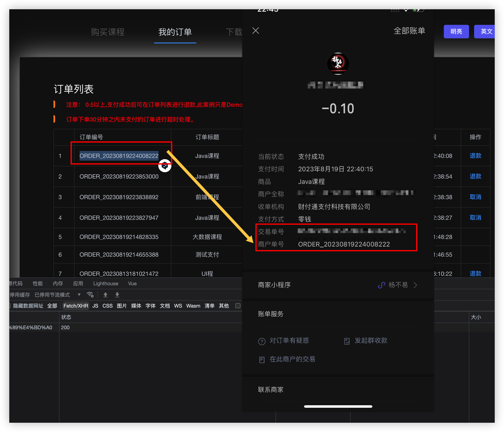
Task: Click the code badge next to selected order number
Action: (165, 165)
